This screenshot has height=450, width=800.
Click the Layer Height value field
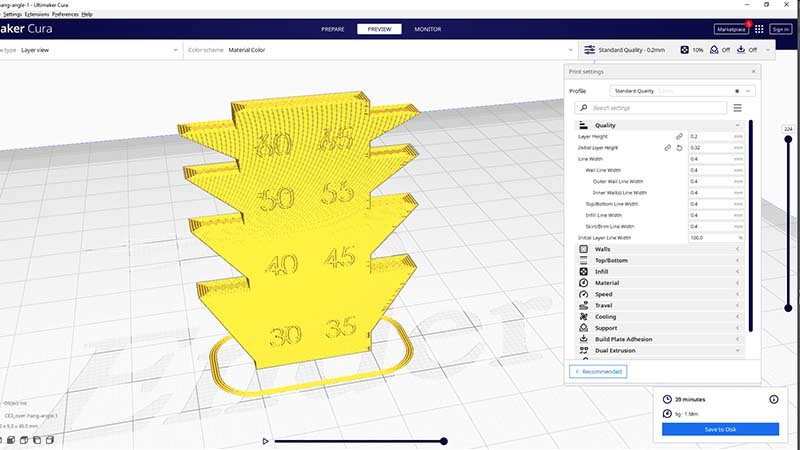pos(716,136)
